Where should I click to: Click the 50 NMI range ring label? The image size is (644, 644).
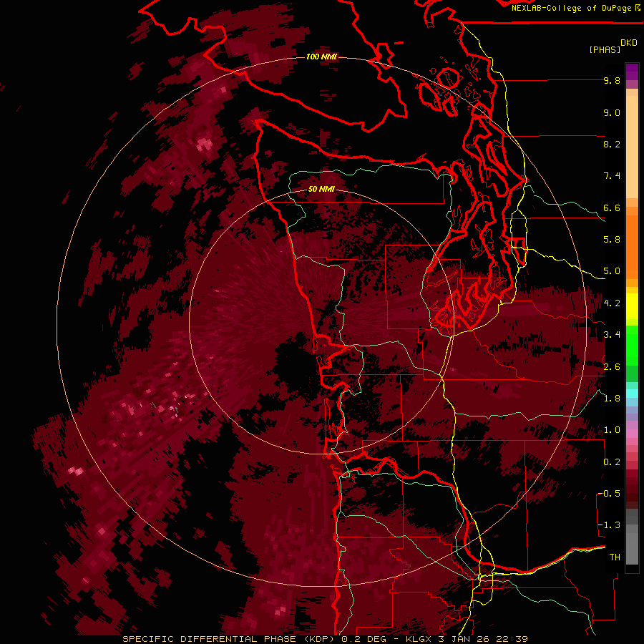[x=321, y=189]
